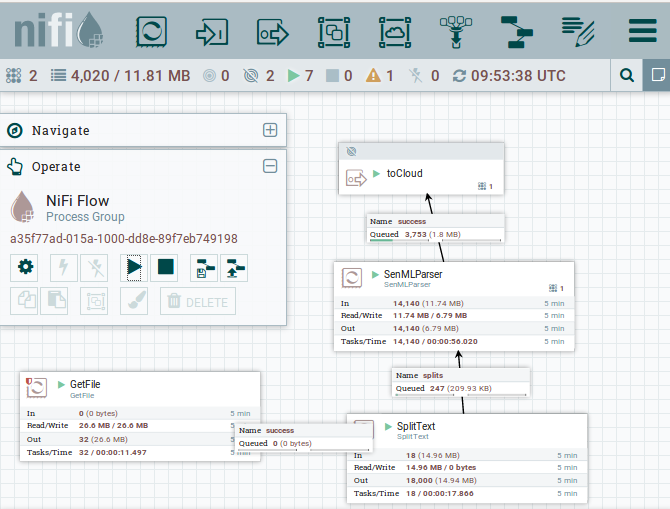Select the GetFile processor title
Viewport: 670px width, 509px height.
pyautogui.click(x=85, y=384)
